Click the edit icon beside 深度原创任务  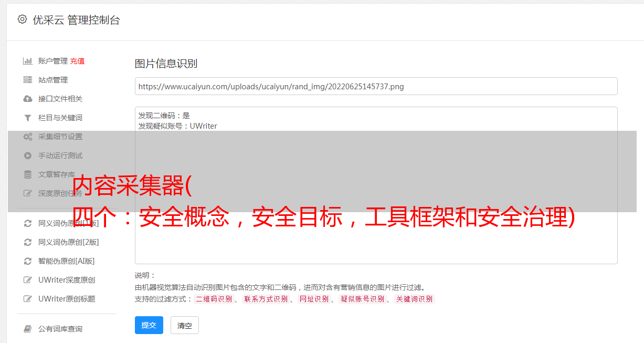pyautogui.click(x=28, y=193)
